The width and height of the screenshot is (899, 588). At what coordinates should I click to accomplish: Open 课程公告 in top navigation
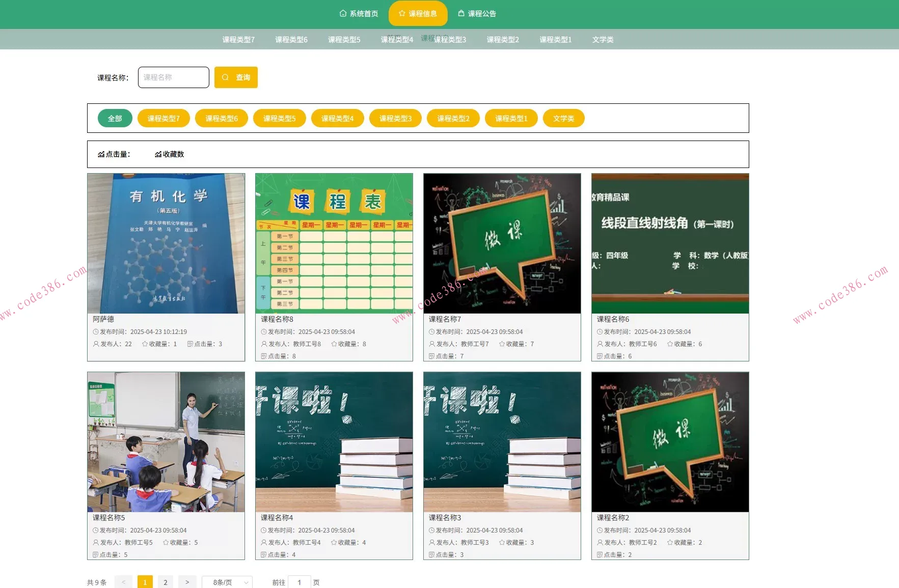point(477,14)
